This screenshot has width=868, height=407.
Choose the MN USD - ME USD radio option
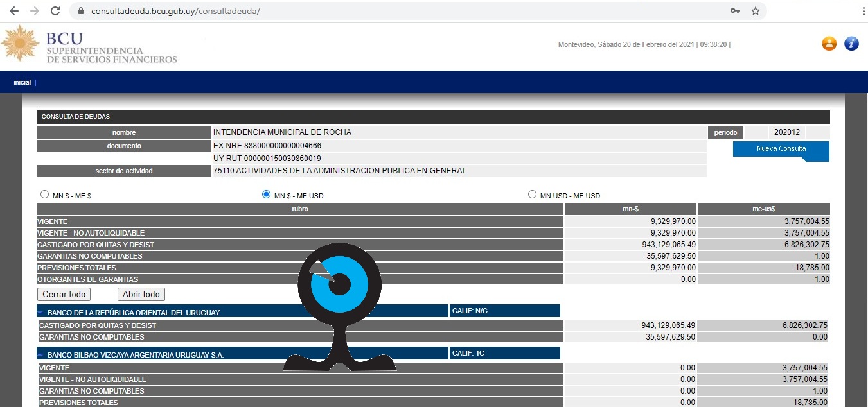531,195
